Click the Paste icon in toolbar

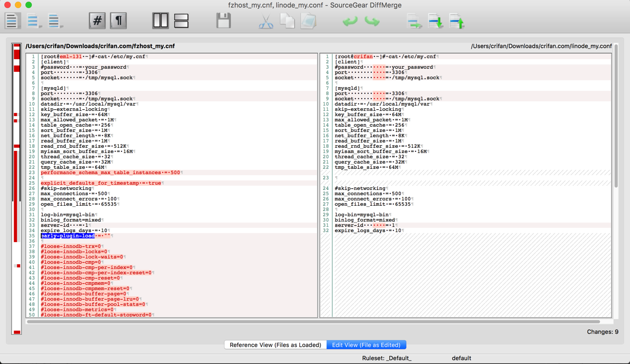[x=308, y=21]
